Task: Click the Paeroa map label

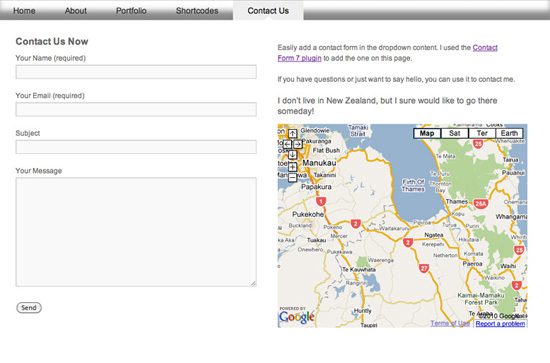Action: [x=472, y=264]
